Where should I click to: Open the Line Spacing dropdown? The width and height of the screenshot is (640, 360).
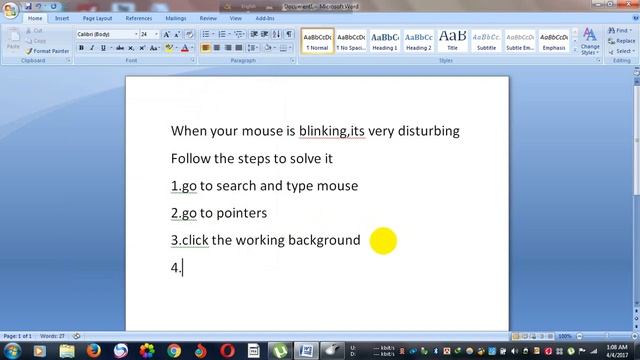253,48
